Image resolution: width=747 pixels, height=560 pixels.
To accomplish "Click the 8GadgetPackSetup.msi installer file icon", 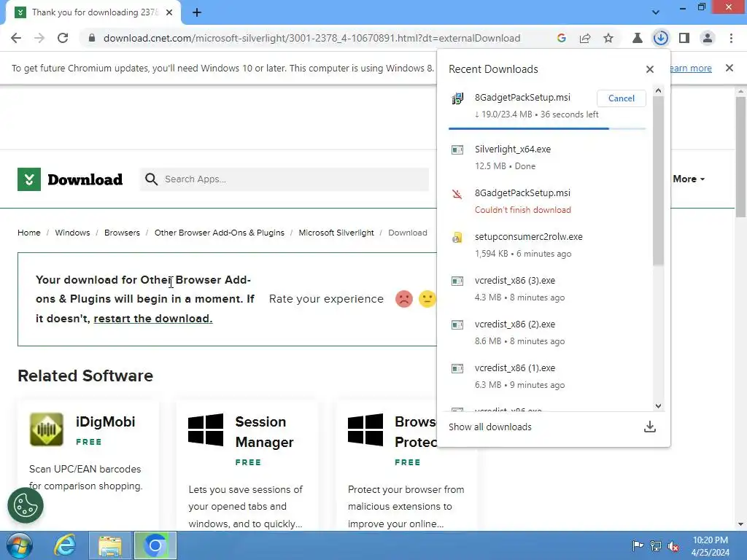I will (457, 98).
